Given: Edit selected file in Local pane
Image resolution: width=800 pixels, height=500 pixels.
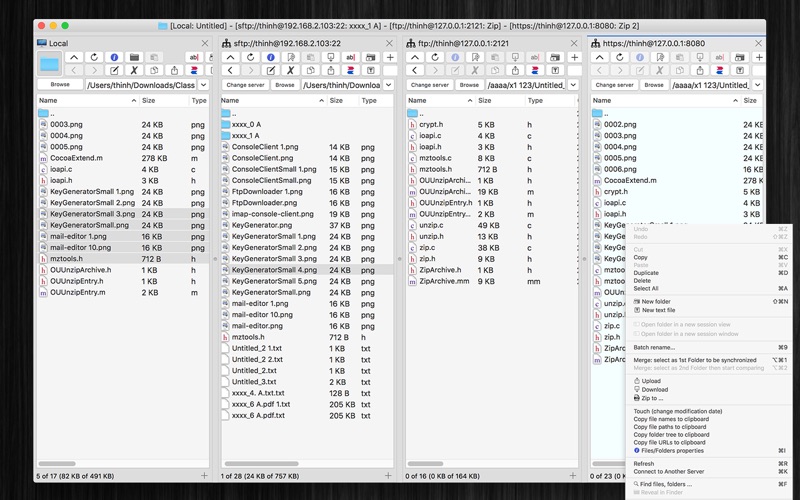Looking at the screenshot, I should point(114,70).
